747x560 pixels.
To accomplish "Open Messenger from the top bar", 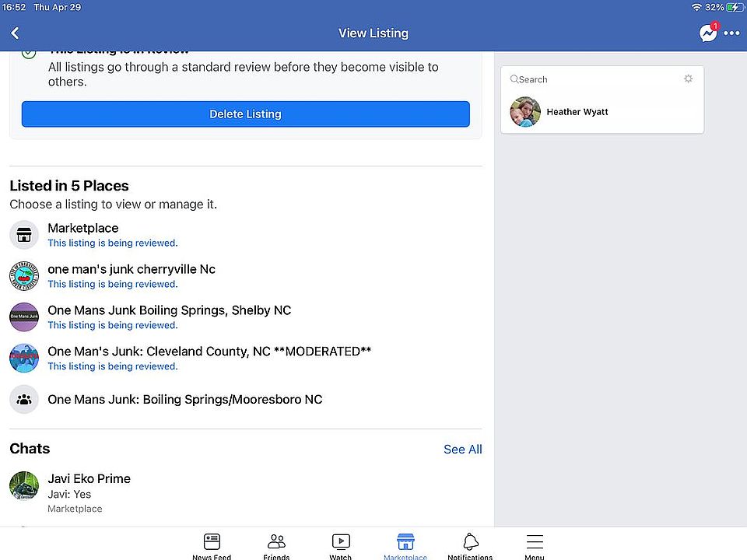I will pyautogui.click(x=708, y=33).
